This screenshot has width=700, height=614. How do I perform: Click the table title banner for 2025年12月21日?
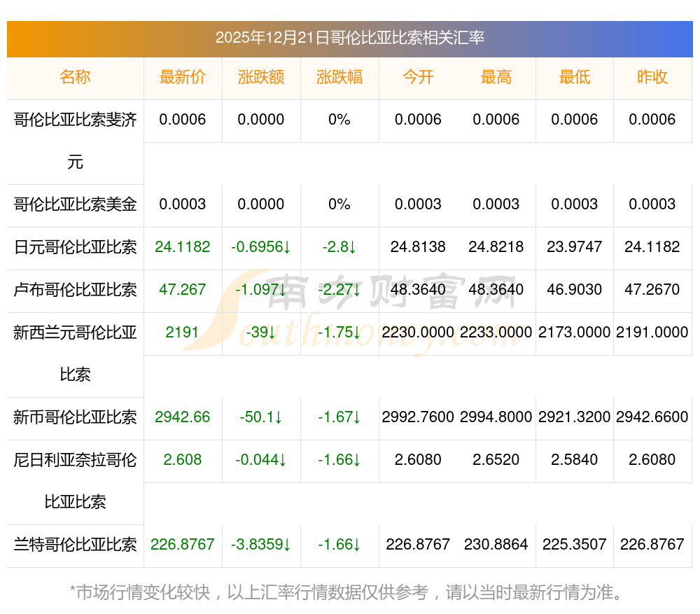350,39
